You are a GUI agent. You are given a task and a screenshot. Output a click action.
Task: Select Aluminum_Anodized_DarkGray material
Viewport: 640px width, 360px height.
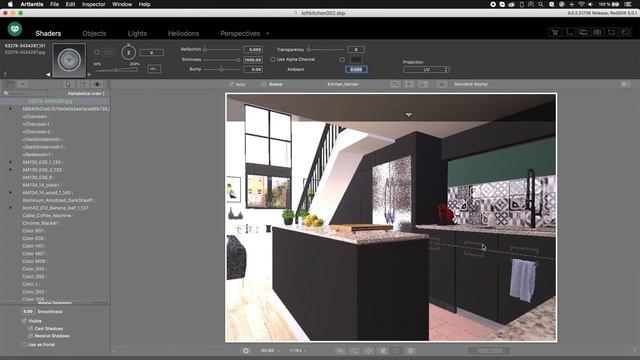(58, 200)
